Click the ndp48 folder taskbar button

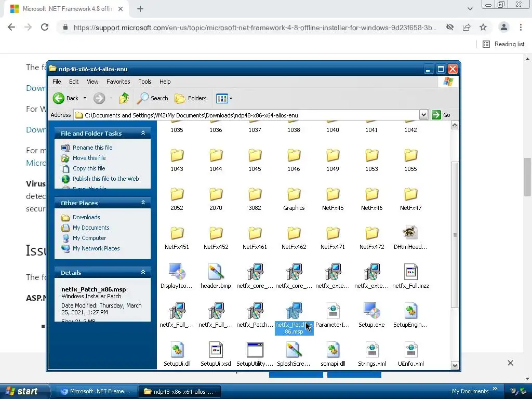(179, 392)
